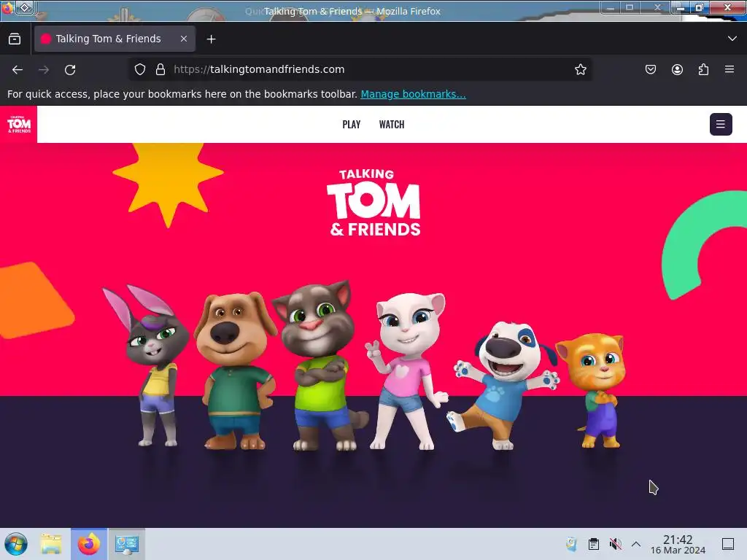
Task: Open the Save to Pocket icon
Action: (x=650, y=69)
